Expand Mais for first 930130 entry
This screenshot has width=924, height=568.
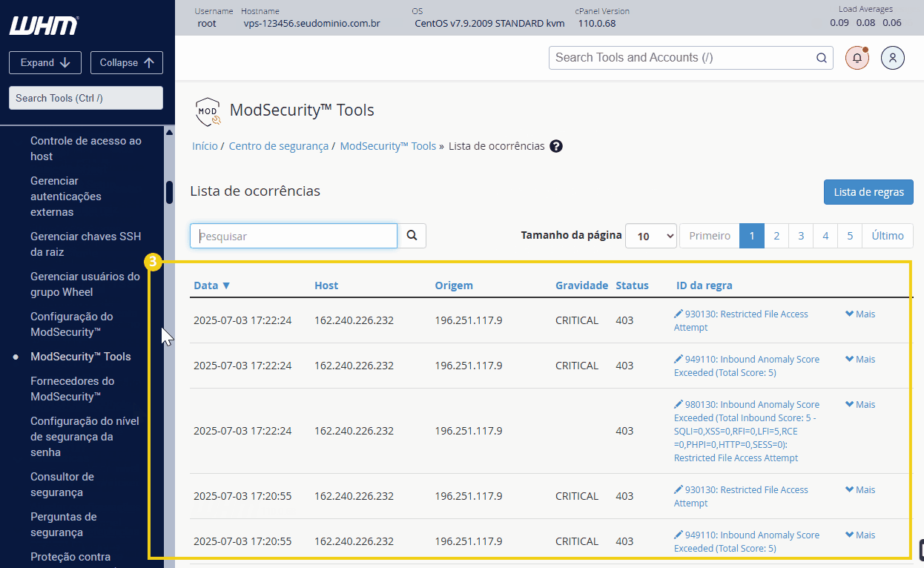pyautogui.click(x=860, y=314)
